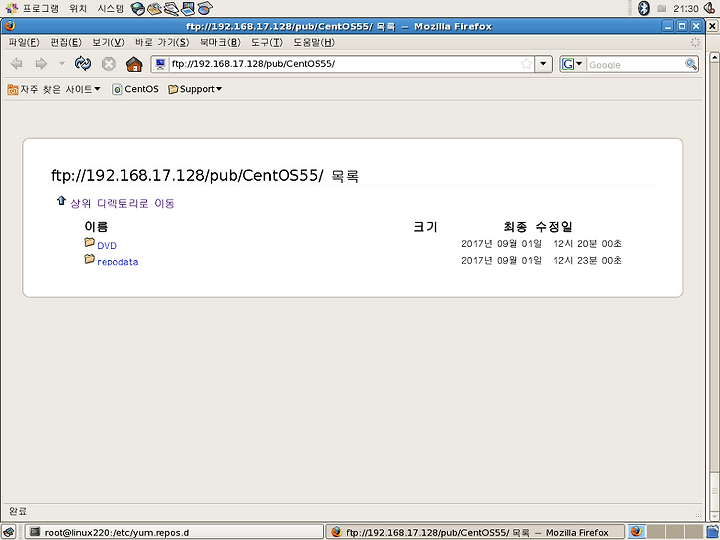Viewport: 720px width, 540px height.
Task: Switch to the second workspace in the pager
Action: coord(655,532)
